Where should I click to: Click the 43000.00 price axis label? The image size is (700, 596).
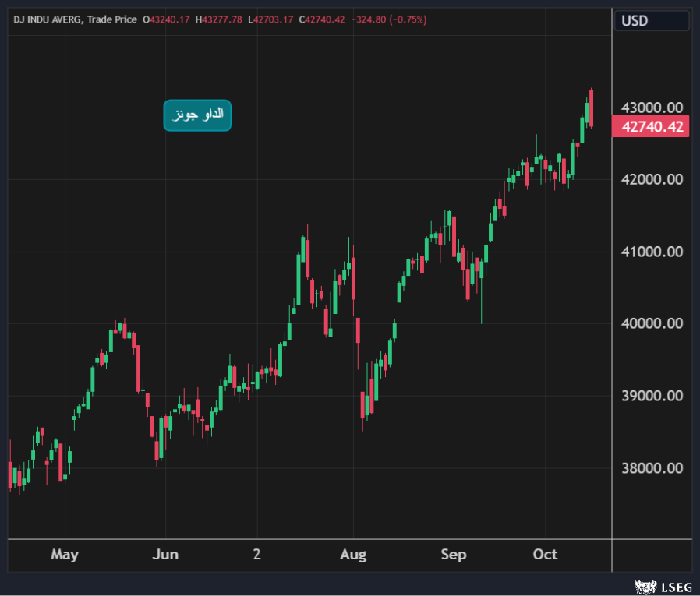coord(652,108)
